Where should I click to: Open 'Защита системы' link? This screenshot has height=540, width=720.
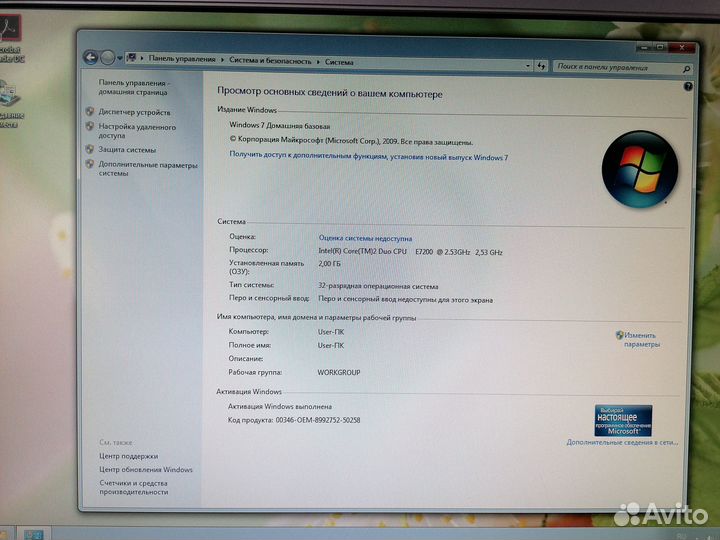pos(127,150)
